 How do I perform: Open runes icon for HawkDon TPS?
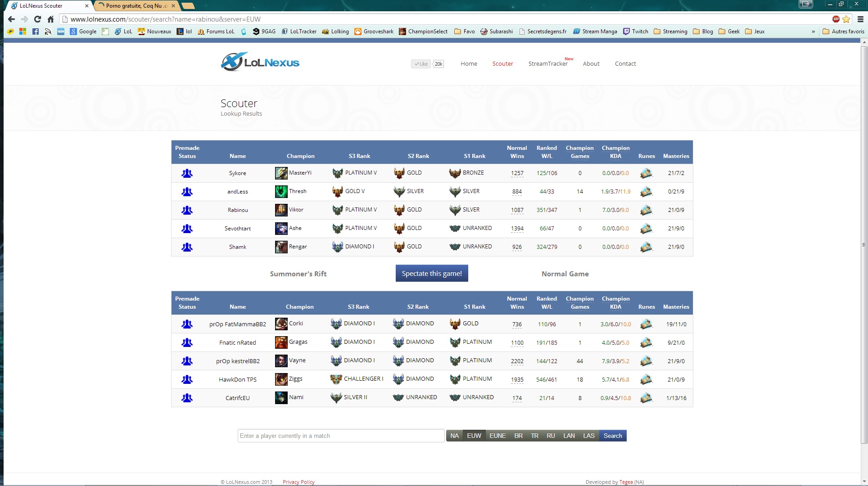[x=646, y=380]
